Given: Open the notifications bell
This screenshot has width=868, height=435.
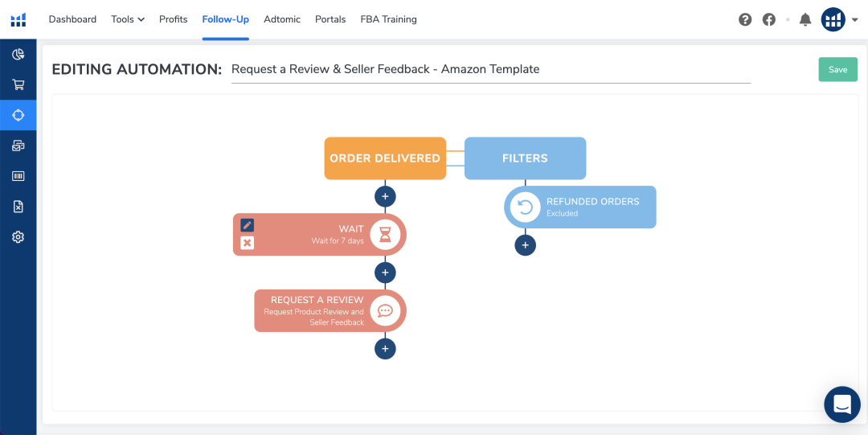Looking at the screenshot, I should [x=805, y=19].
